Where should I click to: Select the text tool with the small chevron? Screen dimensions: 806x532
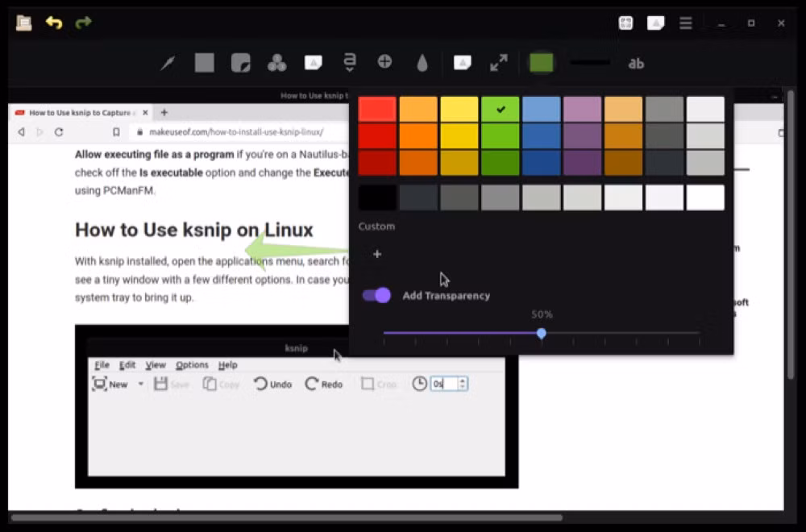click(350, 63)
